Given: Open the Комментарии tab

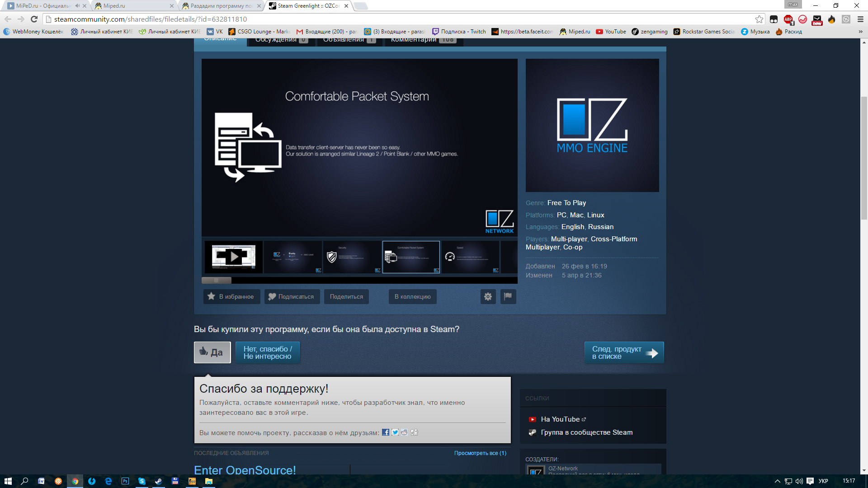Looking at the screenshot, I should (424, 41).
